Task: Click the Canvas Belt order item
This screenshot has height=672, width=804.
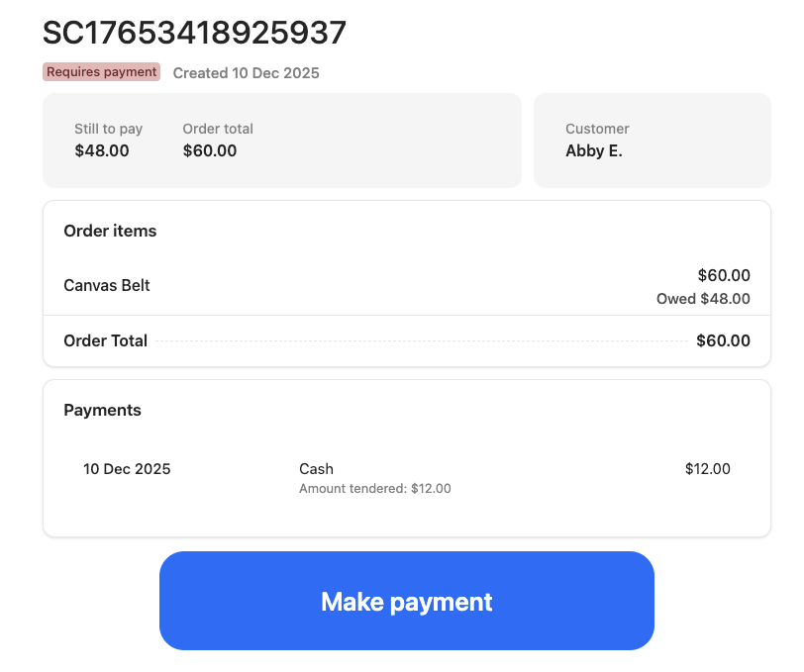Action: coord(106,285)
